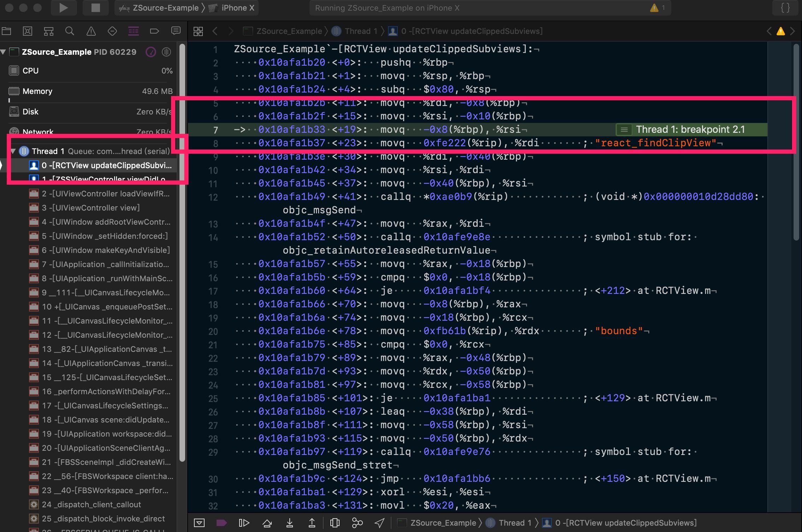The height and width of the screenshot is (532, 802).
Task: Open Debug Memory Graph
Action: click(x=357, y=523)
